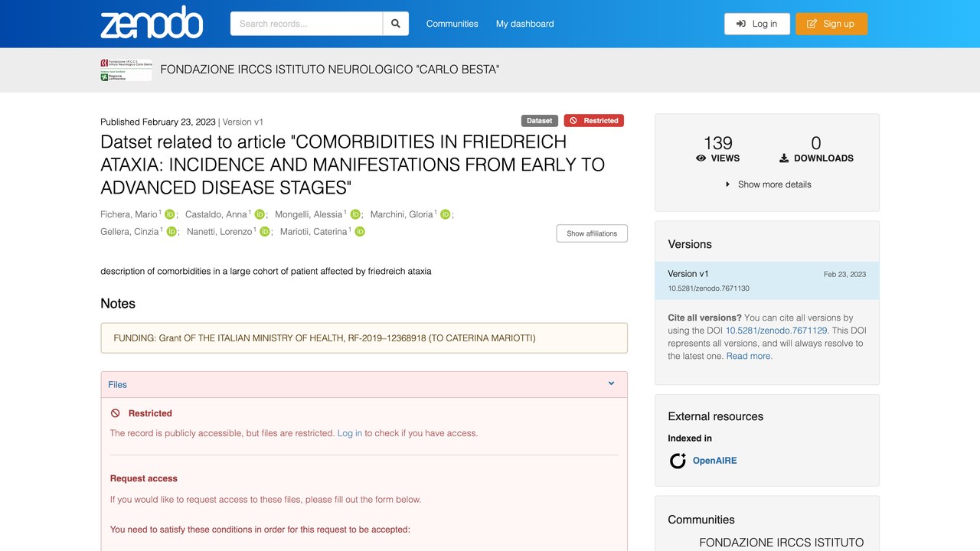
Task: Open Lorenzo Nanetti's ORCID icon
Action: pyautogui.click(x=265, y=232)
